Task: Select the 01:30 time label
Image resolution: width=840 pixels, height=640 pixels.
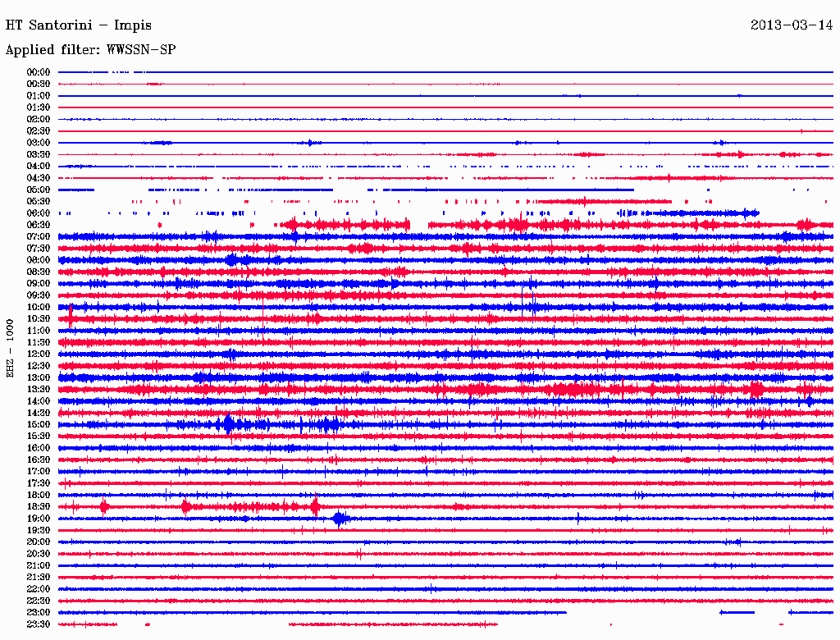Action: click(x=39, y=107)
